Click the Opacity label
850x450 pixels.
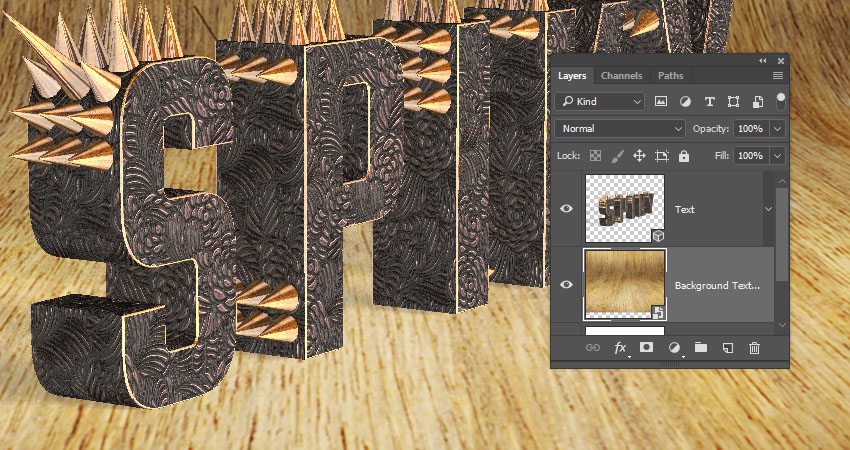tap(711, 129)
